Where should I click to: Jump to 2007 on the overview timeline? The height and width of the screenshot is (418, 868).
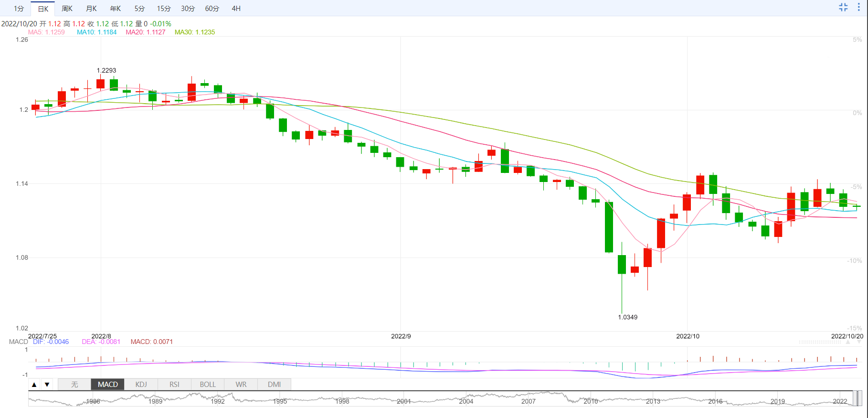pos(529,401)
